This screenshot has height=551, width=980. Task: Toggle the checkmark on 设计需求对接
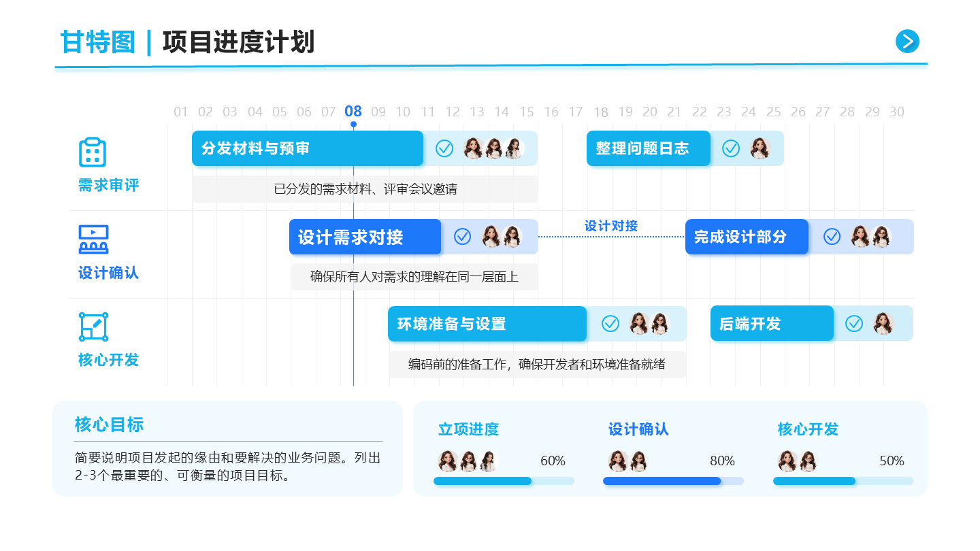click(x=462, y=236)
